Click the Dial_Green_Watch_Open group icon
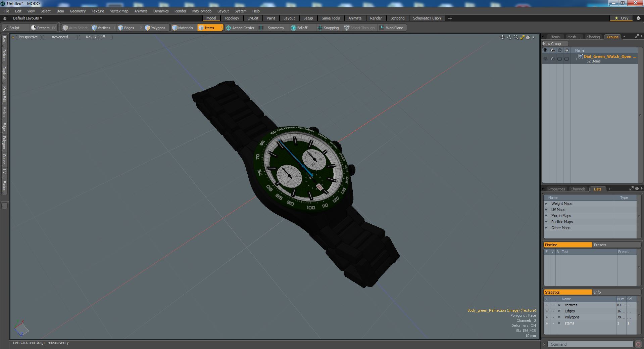 coord(581,56)
